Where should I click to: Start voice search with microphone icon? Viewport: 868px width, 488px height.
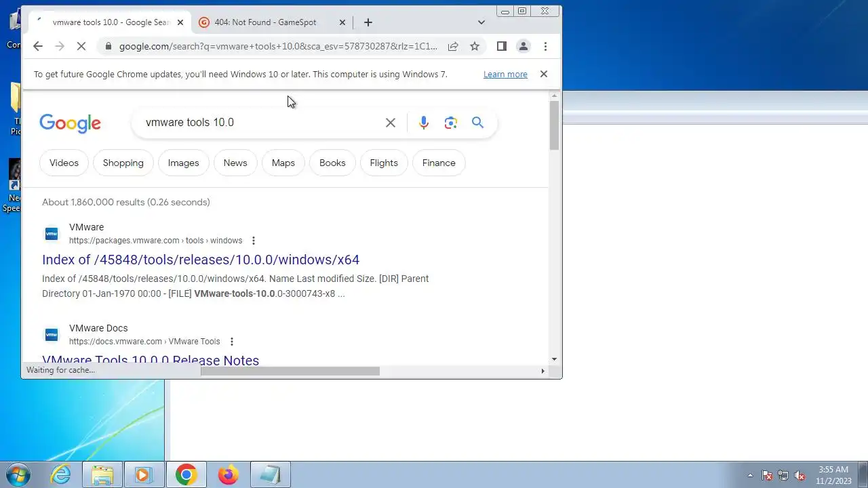[x=424, y=123]
